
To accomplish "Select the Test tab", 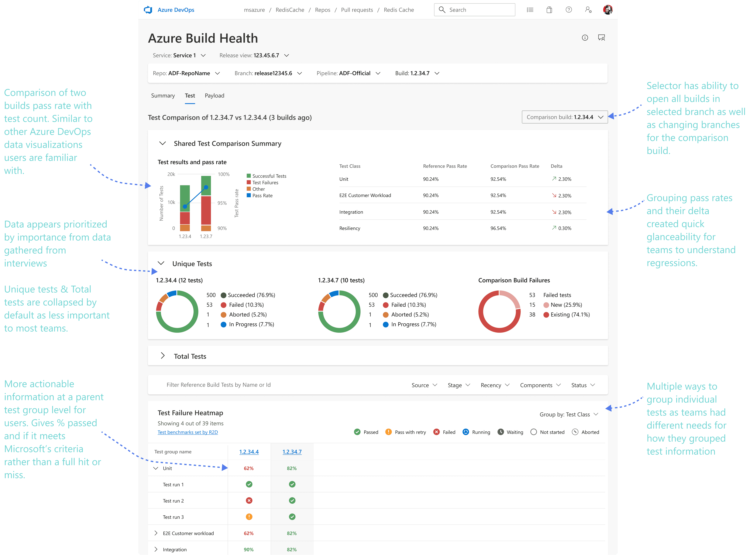I will [x=190, y=96].
